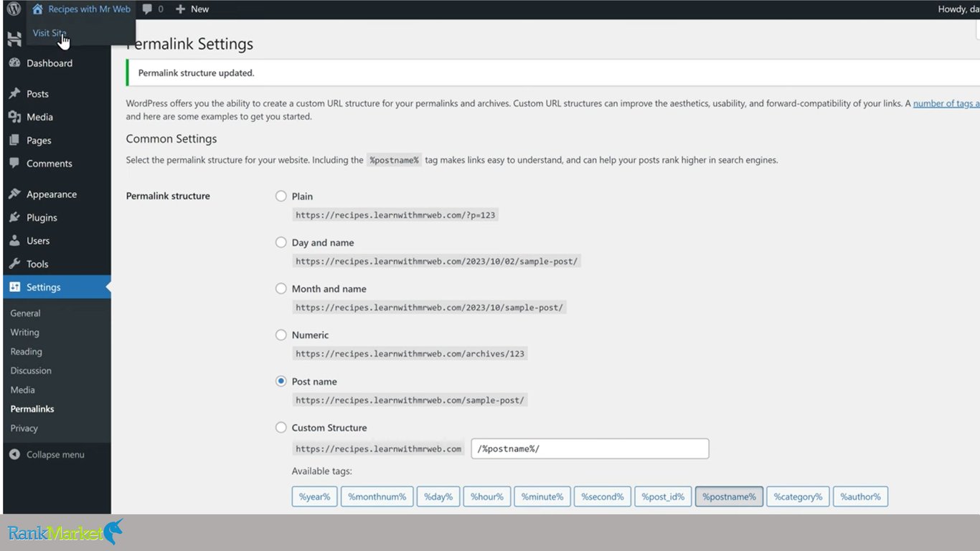Image resolution: width=980 pixels, height=551 pixels.
Task: Click Permalink structure updated notice text
Action: (196, 73)
